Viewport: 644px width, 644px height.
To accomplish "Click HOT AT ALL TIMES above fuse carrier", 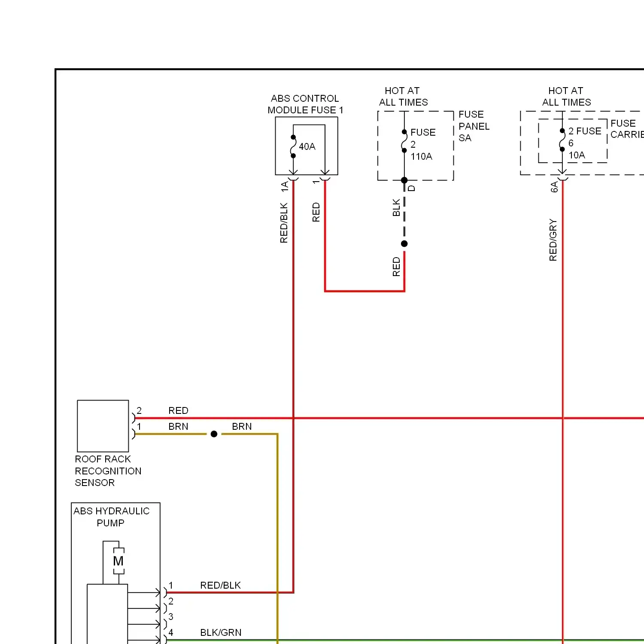I will (x=566, y=97).
